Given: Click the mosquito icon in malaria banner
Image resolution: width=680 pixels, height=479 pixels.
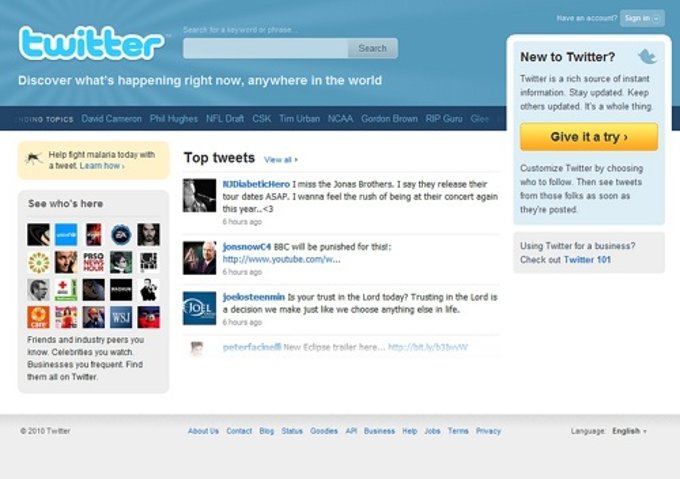Looking at the screenshot, I should coord(33,158).
